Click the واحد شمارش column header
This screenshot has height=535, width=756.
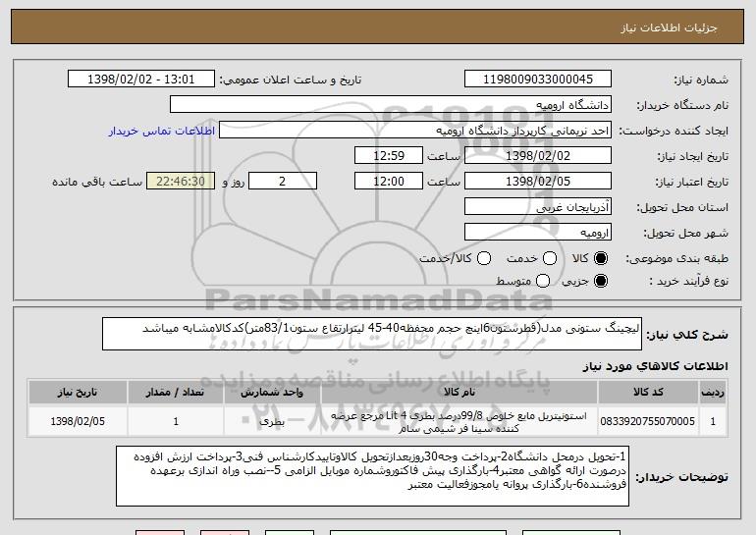272,392
